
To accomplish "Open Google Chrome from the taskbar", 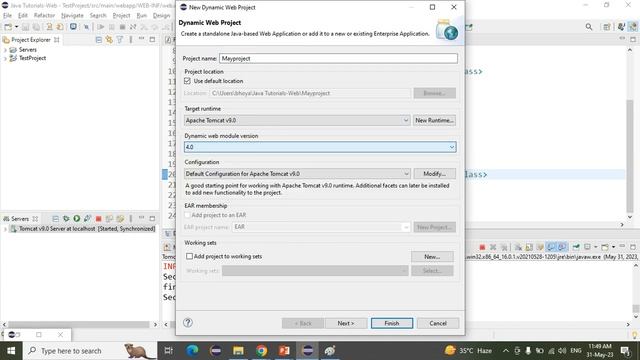I will (x=262, y=350).
